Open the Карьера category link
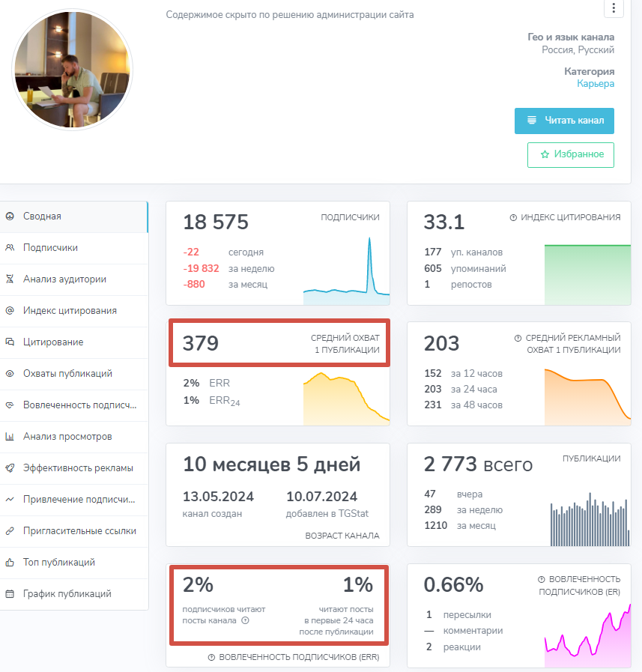This screenshot has height=672, width=642. [596, 84]
